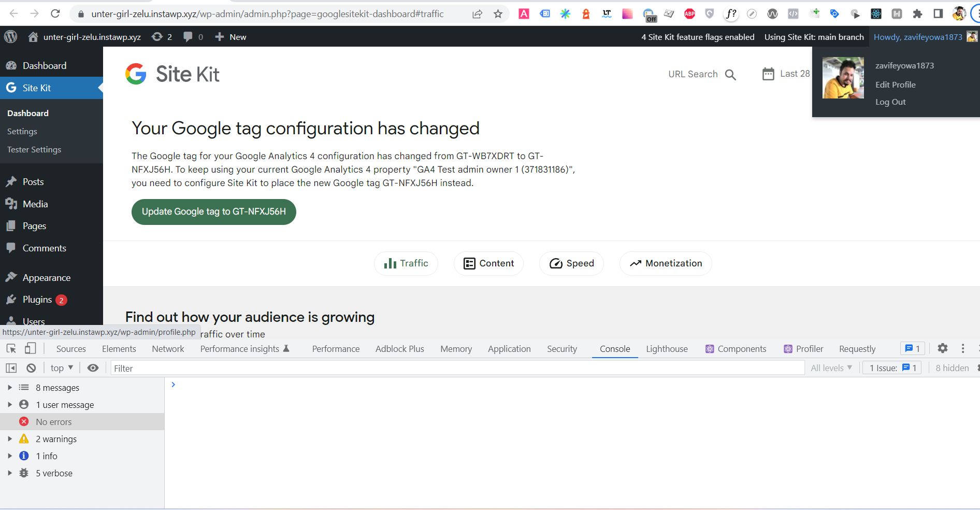Click Update Google tag to GT-NFXJ56H
This screenshot has width=980, height=510.
click(x=213, y=211)
